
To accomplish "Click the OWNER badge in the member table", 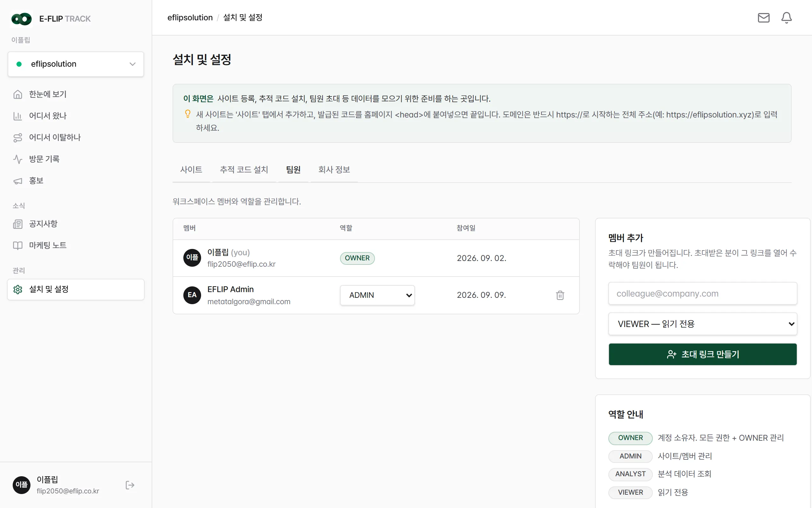I will [357, 258].
